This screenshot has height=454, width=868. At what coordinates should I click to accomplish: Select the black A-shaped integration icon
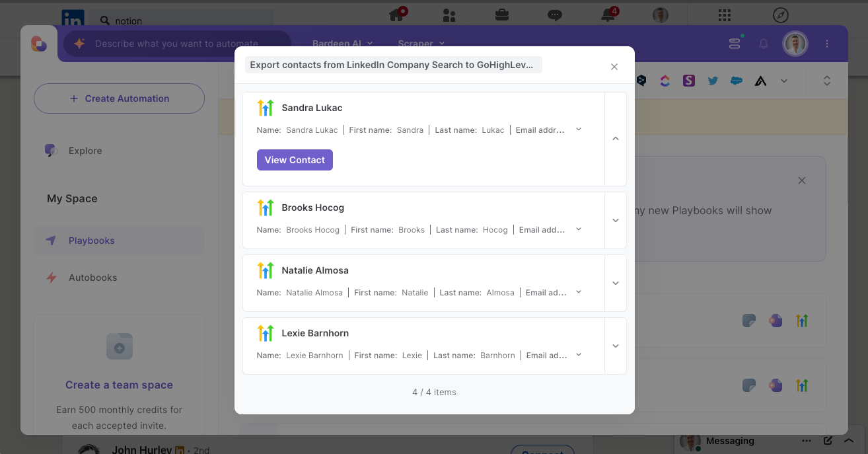[x=761, y=81]
